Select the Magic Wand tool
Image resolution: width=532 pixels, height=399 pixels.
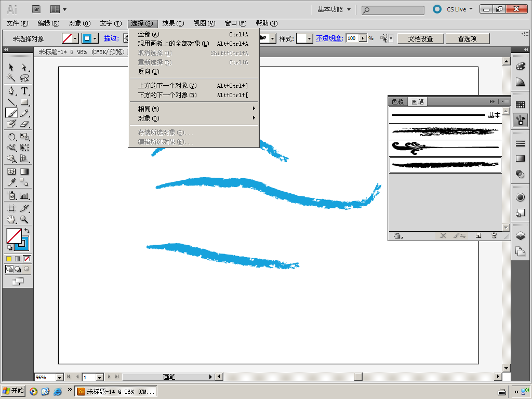tap(11, 78)
